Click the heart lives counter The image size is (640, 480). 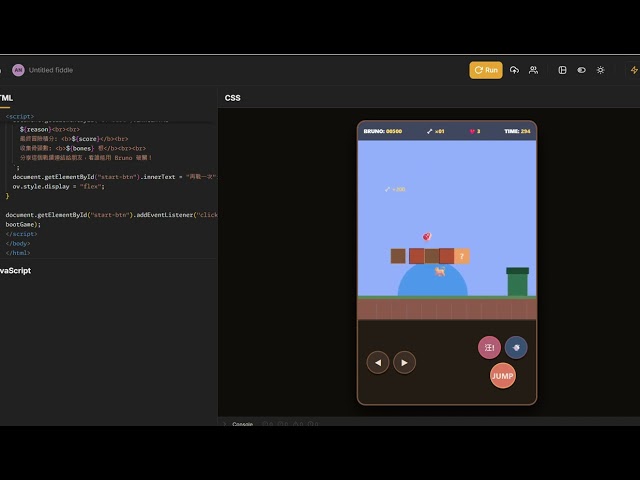click(x=475, y=131)
